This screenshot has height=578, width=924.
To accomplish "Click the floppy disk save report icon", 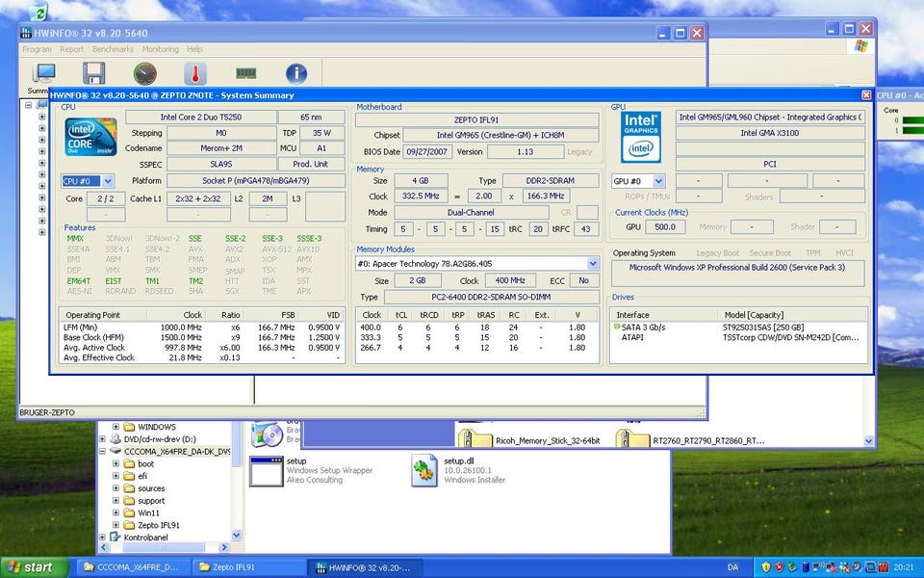I will click(93, 74).
